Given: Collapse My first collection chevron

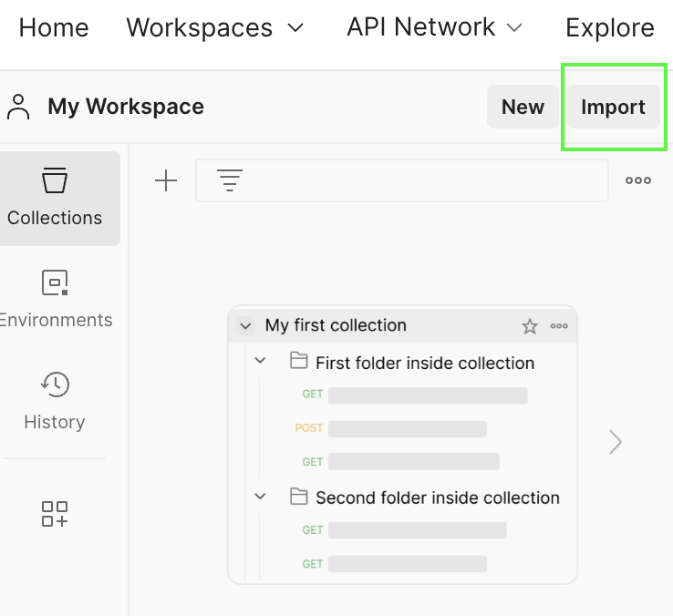Looking at the screenshot, I should click(245, 326).
